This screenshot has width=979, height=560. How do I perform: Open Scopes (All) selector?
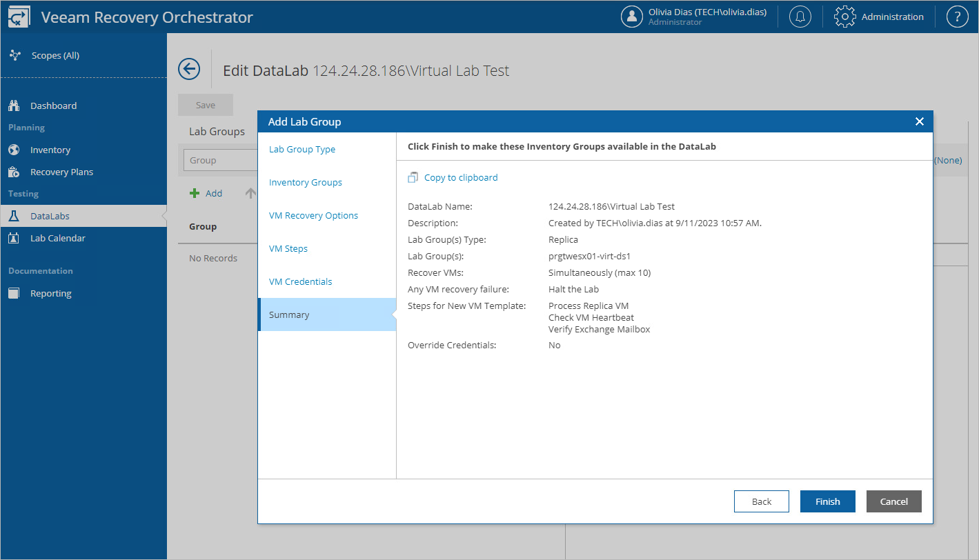coord(55,55)
